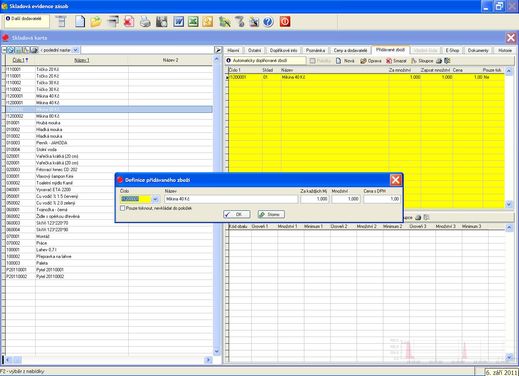The height and width of the screenshot is (376, 519).
Task: Click the stacked windows icon in toolbar
Action: pos(113,22)
